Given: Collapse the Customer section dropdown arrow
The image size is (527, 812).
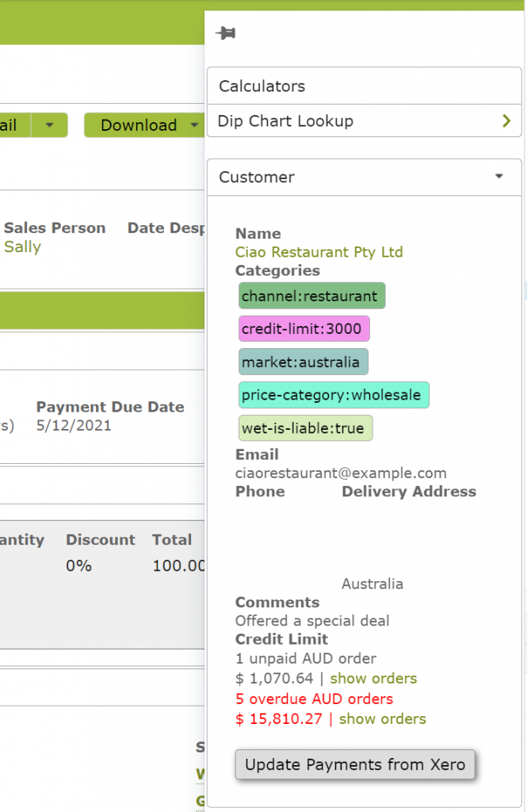Looking at the screenshot, I should (499, 177).
